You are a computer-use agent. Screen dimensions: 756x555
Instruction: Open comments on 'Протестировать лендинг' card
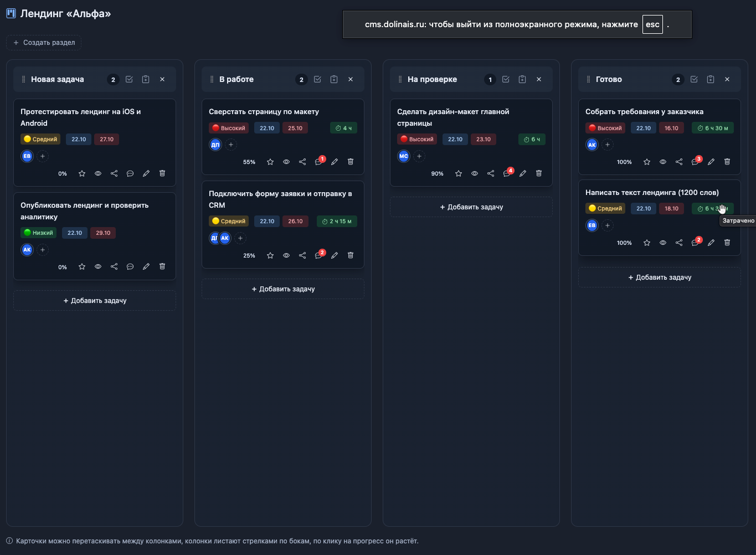(130, 173)
